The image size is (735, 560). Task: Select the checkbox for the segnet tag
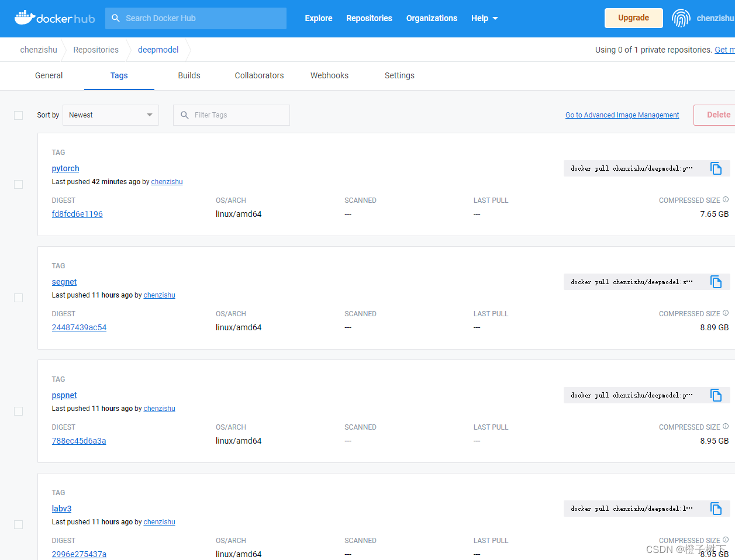18,298
